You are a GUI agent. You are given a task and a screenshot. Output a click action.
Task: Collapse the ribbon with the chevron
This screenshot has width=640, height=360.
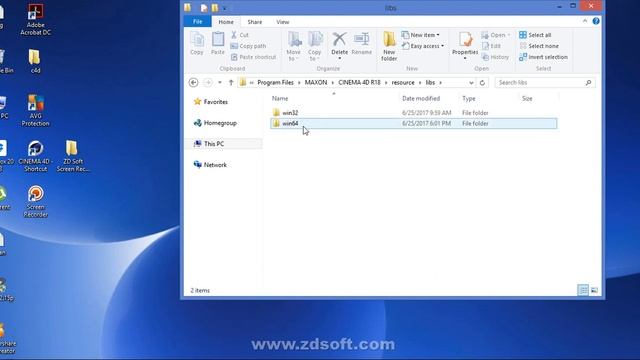click(x=585, y=21)
